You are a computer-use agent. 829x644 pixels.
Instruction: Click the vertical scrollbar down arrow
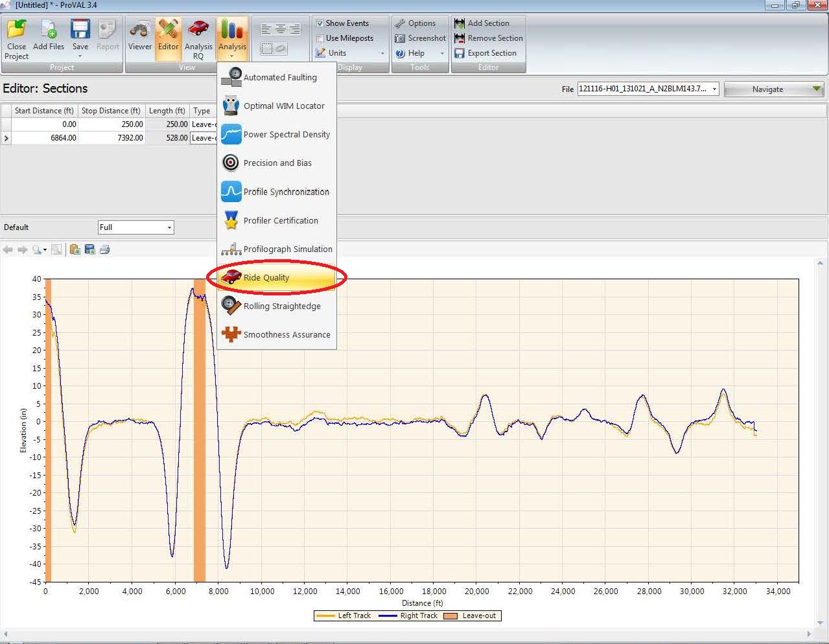pyautogui.click(x=821, y=623)
